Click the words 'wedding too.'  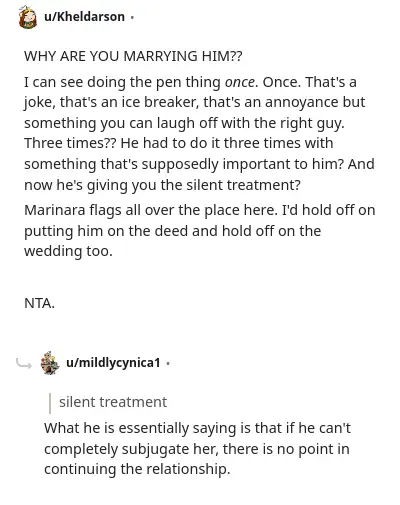coord(68,251)
